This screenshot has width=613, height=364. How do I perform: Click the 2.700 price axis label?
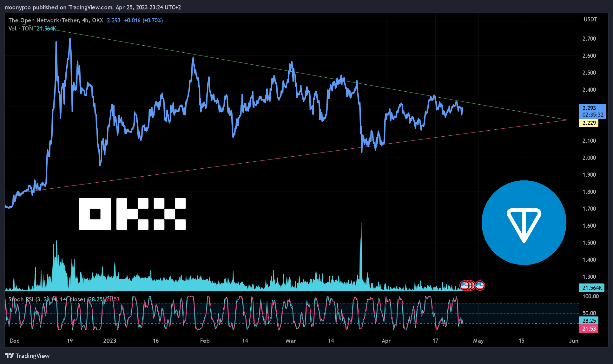coord(589,39)
